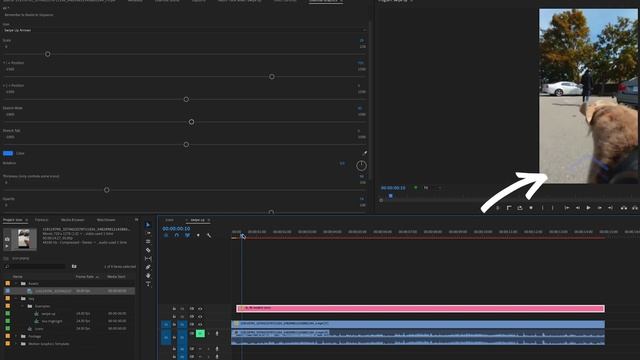Toggle V1 source patching button
This screenshot has height=360, width=640.
[x=166, y=324]
